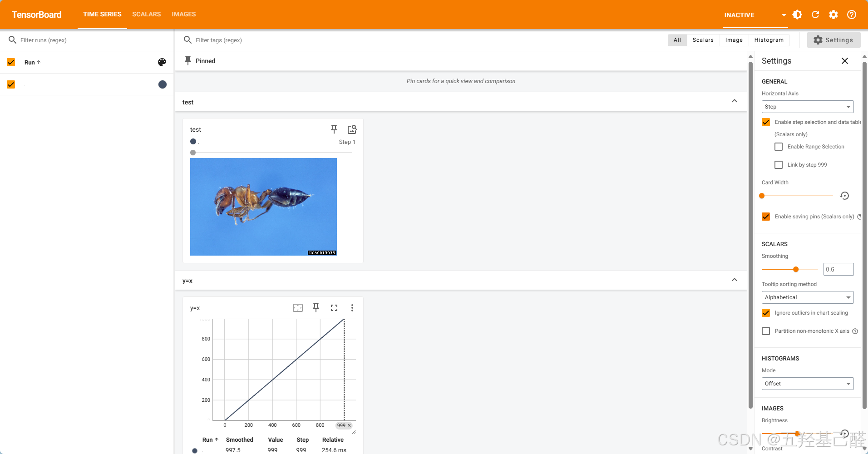This screenshot has width=868, height=454.
Task: Sort runs by Run header
Action: click(x=33, y=62)
